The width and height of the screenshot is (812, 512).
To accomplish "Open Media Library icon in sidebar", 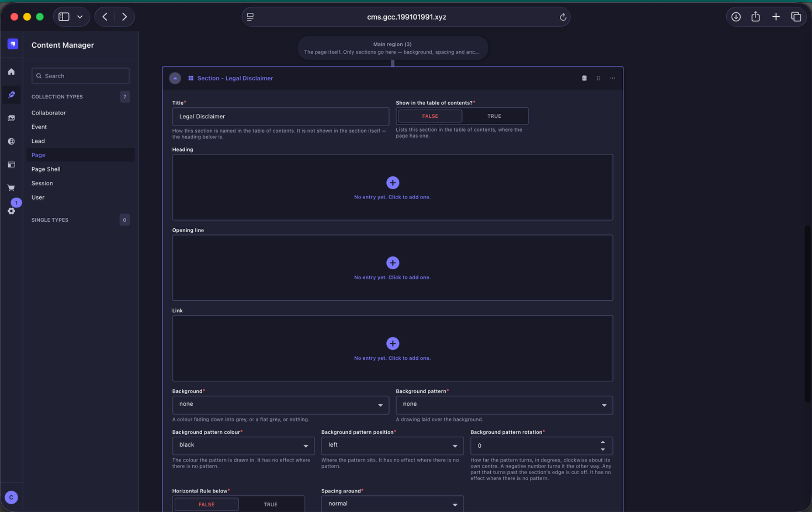I will (11, 118).
